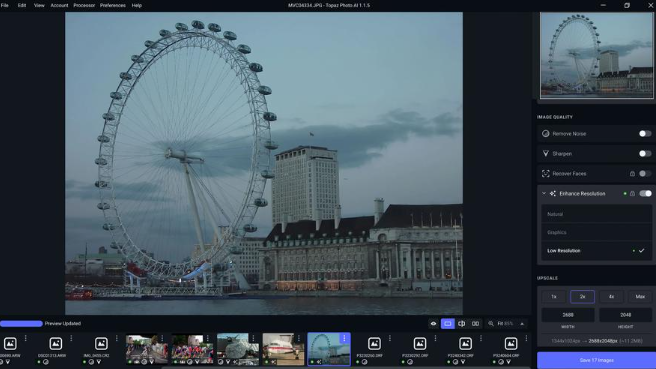Select the P3230260.ORF filmstrip placeholder
656x369 pixels.
pyautogui.click(x=374, y=344)
